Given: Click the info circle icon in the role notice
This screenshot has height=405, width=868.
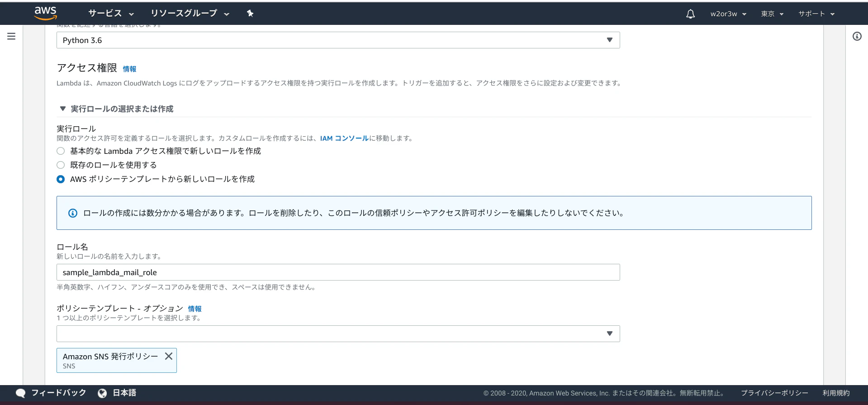Looking at the screenshot, I should 72,213.
